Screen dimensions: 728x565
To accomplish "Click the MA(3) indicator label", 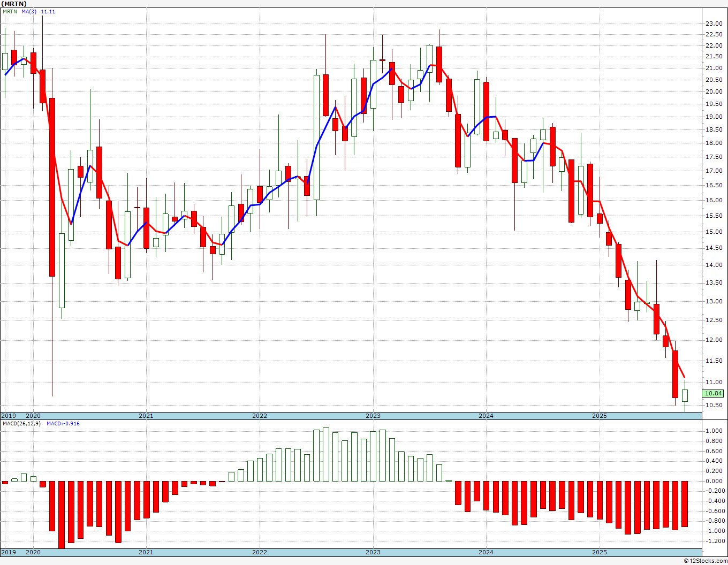I will pos(29,12).
